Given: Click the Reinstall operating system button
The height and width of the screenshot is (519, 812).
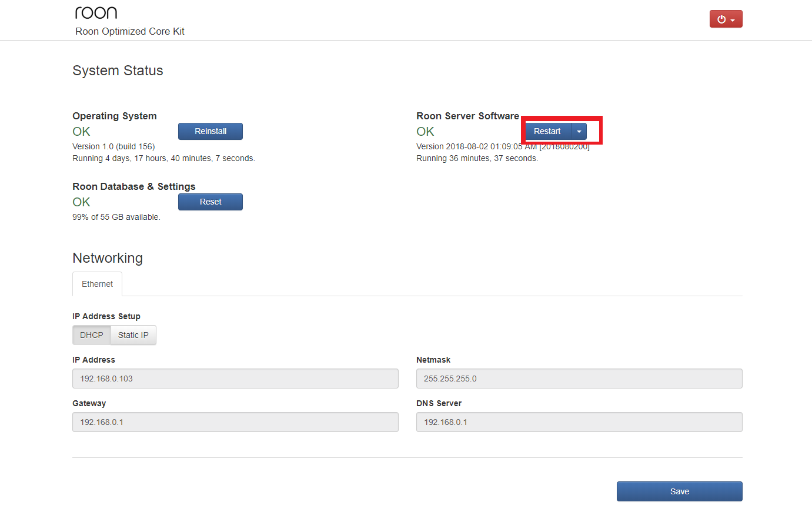Looking at the screenshot, I should pyautogui.click(x=210, y=131).
